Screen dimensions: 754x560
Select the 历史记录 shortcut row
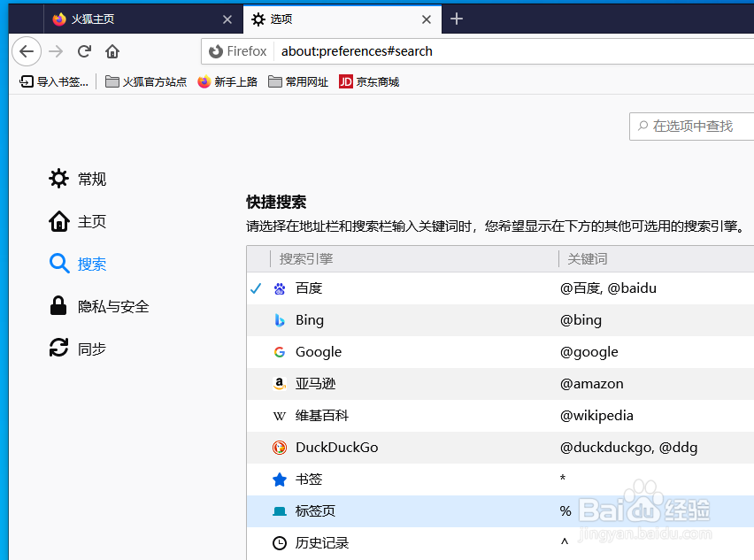click(500, 543)
